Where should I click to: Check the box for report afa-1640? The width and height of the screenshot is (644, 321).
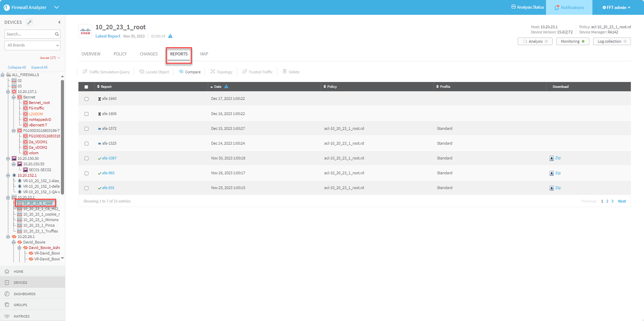click(86, 99)
